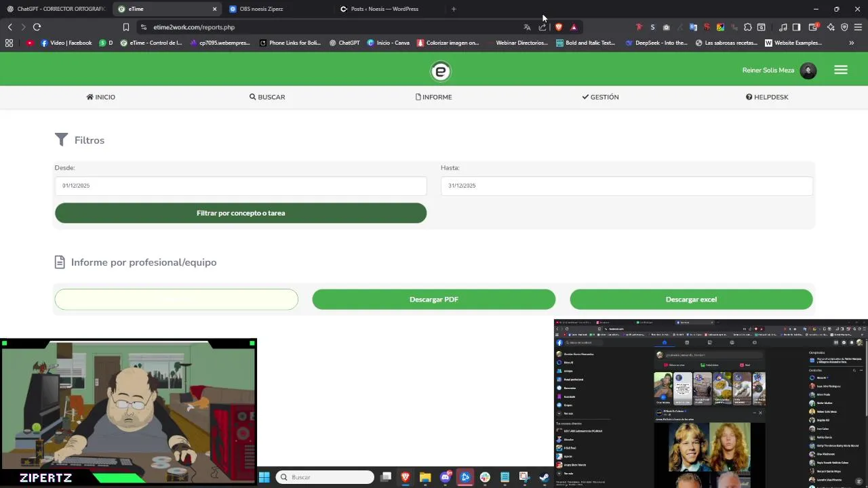Screen dimensions: 868x488
Task: Go to INICIO in eTime navigation
Action: [101, 97]
